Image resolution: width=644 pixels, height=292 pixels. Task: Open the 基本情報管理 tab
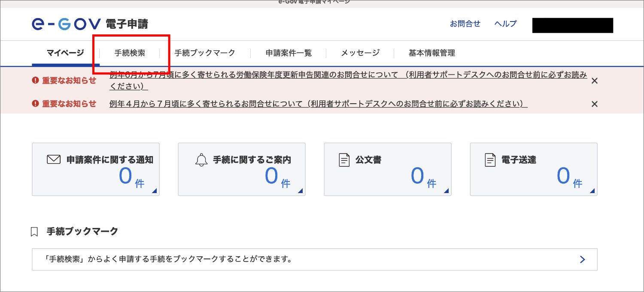[x=431, y=53]
